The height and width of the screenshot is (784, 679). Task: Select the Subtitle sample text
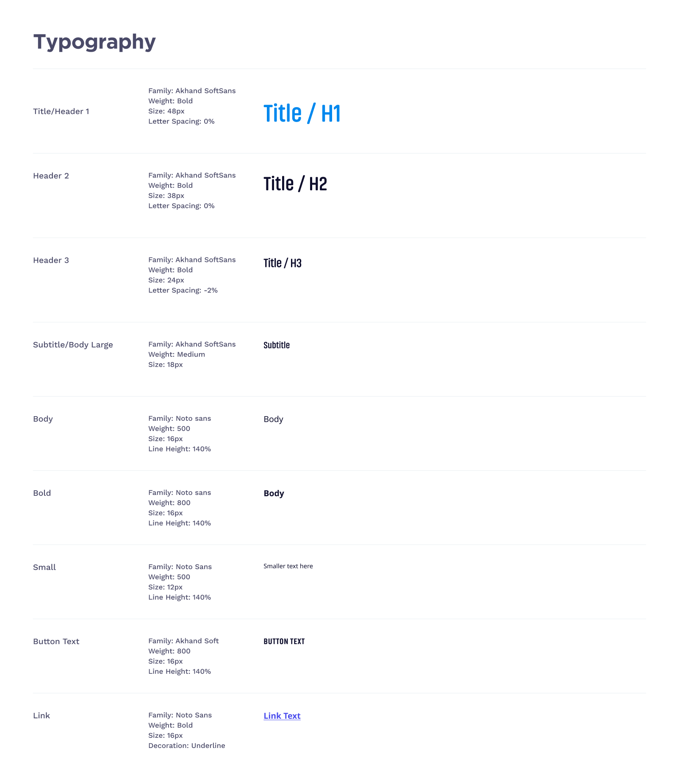[276, 345]
